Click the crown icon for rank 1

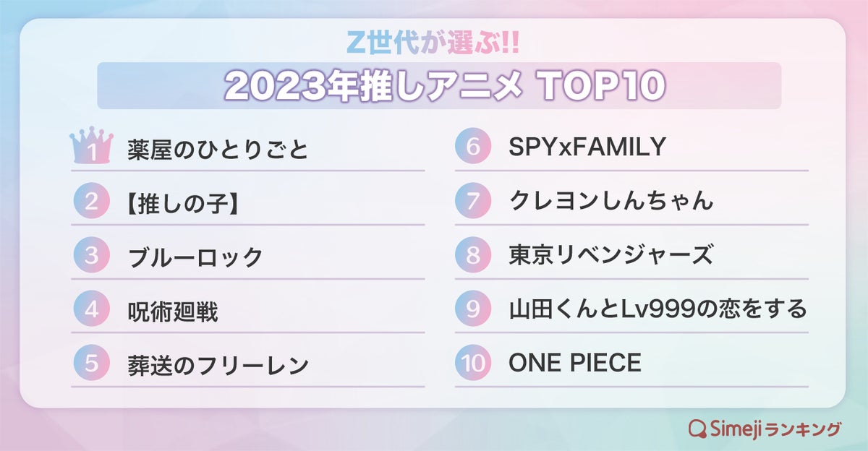(90, 148)
